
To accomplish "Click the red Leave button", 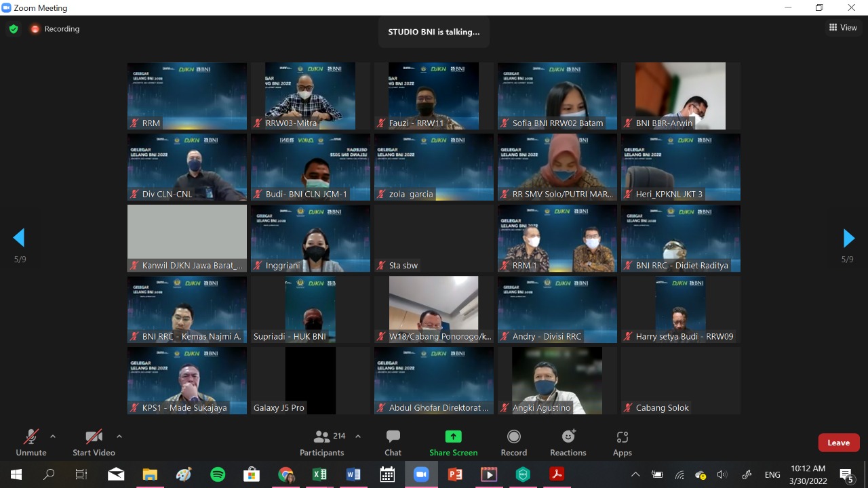I will tap(838, 443).
